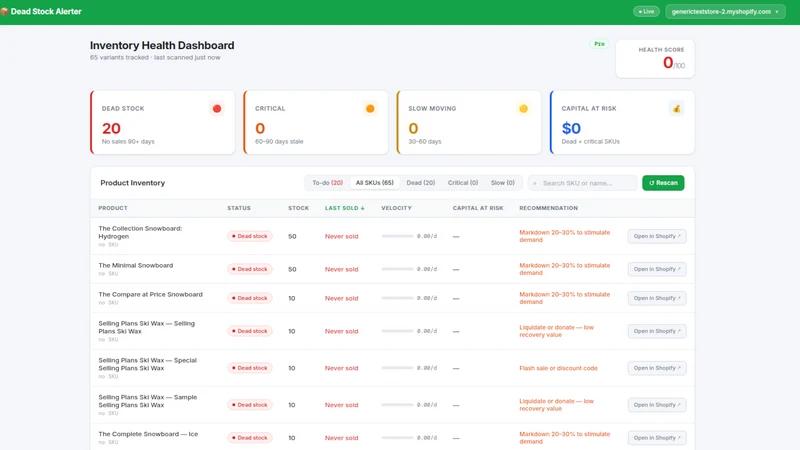
Task: Click the Search SKU or name field
Action: coord(583,183)
